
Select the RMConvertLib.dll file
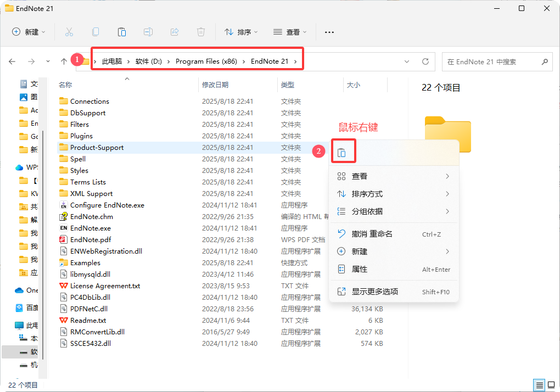click(x=92, y=332)
